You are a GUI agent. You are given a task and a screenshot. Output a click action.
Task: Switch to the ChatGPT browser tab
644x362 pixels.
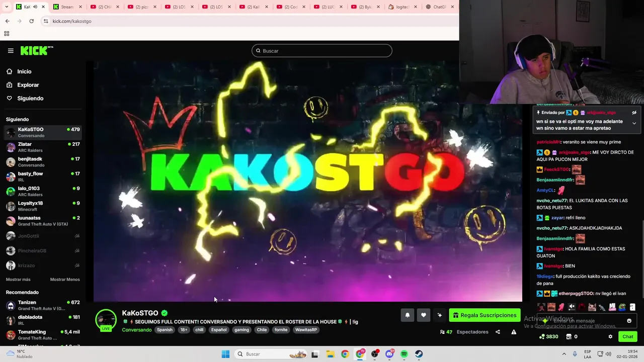tap(439, 7)
